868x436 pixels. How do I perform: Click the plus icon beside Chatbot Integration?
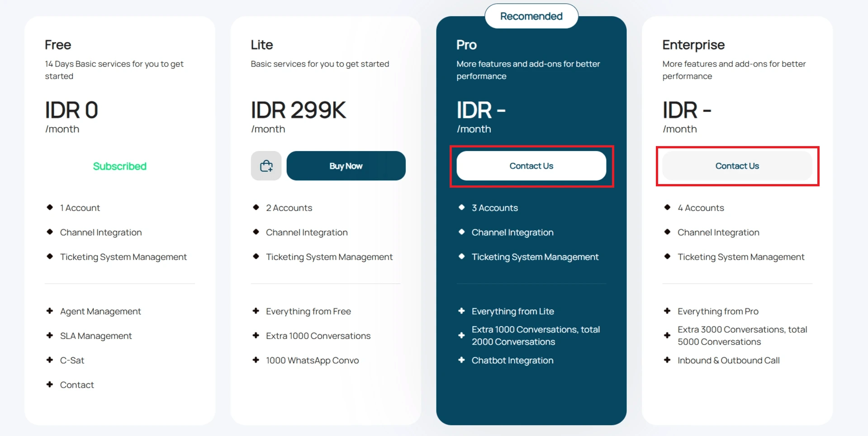pos(461,360)
